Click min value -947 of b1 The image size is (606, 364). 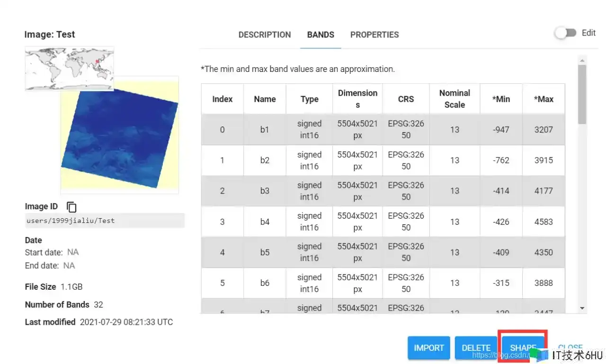tap(501, 129)
